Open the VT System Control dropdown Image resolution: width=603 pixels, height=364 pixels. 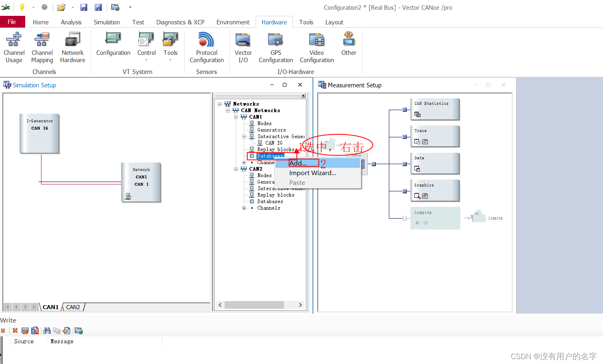(147, 47)
